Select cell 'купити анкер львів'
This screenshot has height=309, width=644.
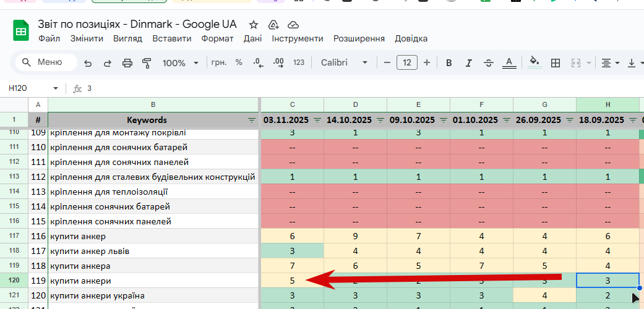coord(153,251)
